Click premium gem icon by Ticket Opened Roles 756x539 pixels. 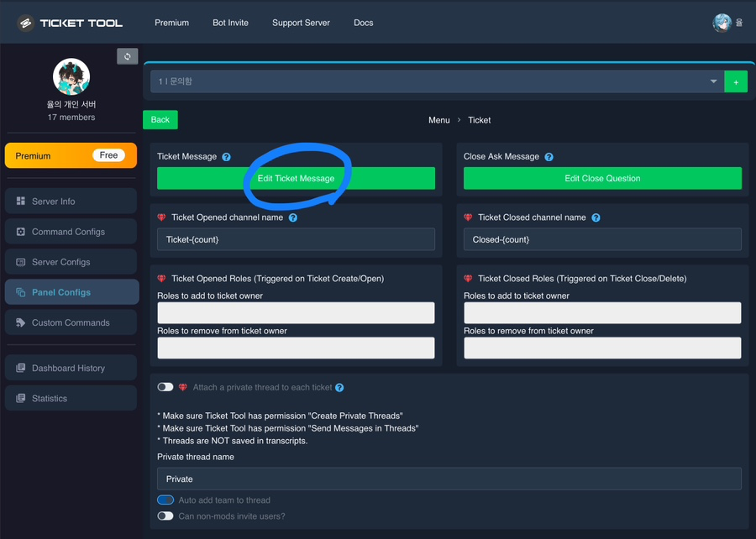coord(161,279)
